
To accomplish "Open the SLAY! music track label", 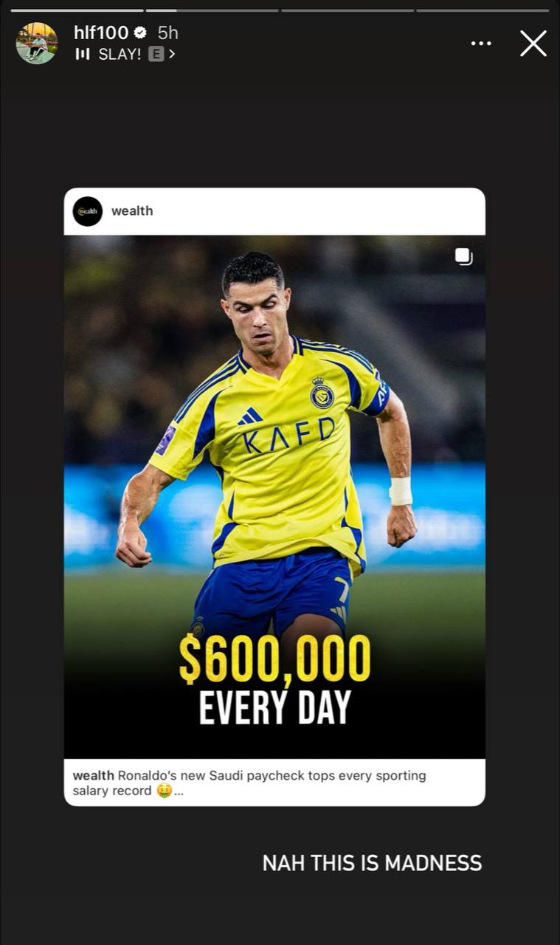I will tap(120, 54).
